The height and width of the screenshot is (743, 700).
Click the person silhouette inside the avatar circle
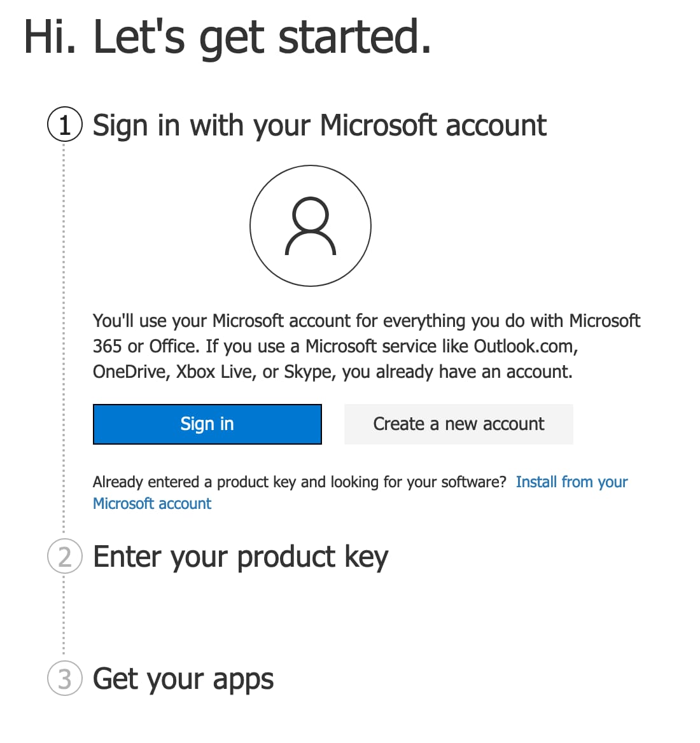(x=311, y=226)
